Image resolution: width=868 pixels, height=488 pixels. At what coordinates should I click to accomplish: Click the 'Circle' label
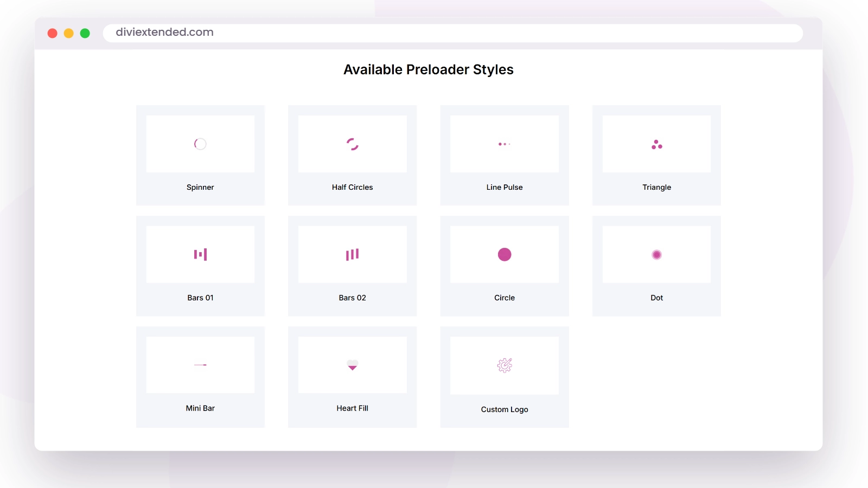point(505,298)
